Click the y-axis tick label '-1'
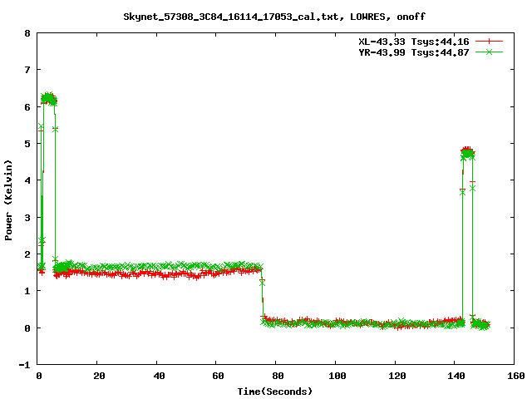Screen dimensions: 532x399 point(25,366)
